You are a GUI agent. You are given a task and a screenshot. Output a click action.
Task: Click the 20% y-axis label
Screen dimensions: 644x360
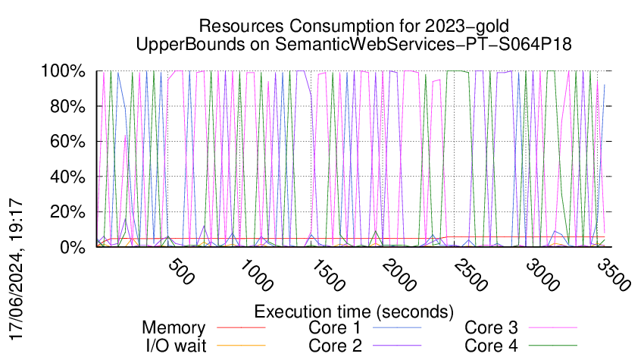[x=67, y=212]
